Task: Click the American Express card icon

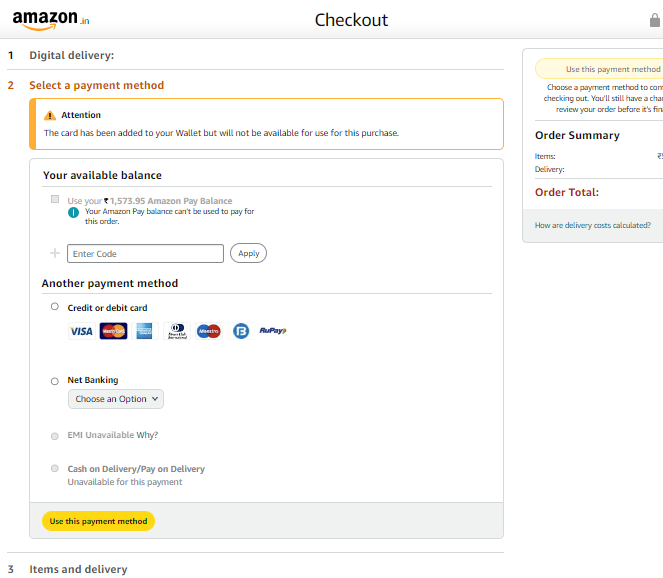Action: (x=144, y=331)
